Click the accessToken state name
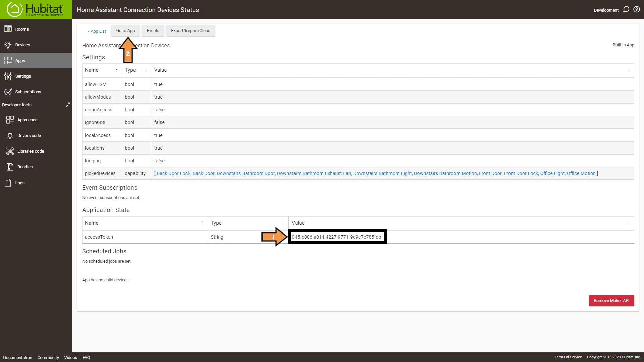 [x=99, y=237]
